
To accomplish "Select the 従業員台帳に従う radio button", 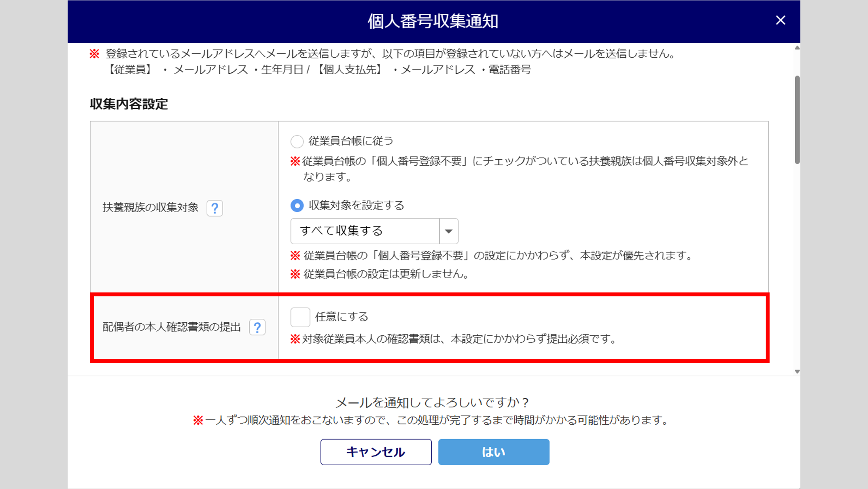I will [x=297, y=141].
